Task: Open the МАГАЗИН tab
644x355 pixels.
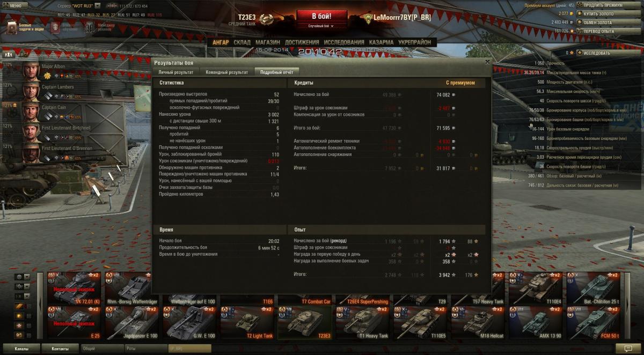Action: [x=268, y=42]
